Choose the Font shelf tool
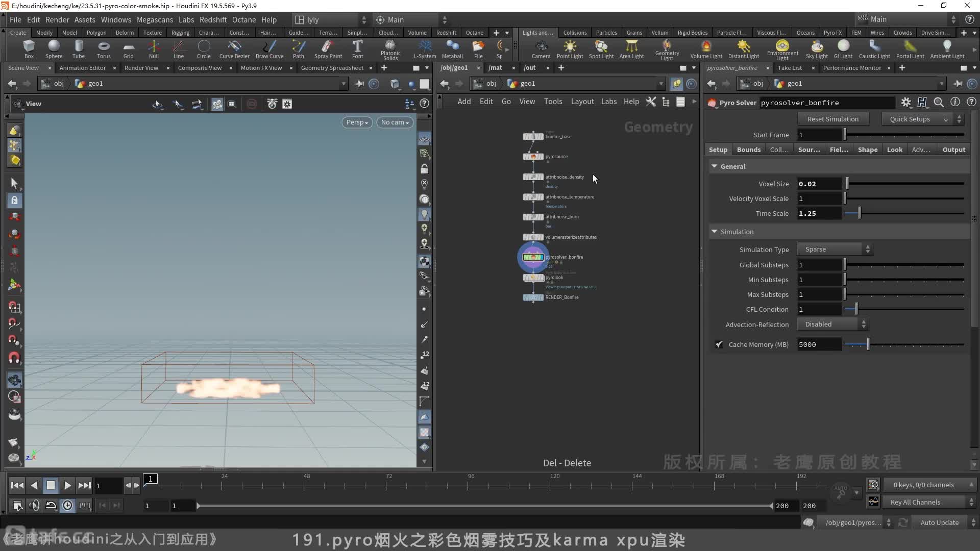This screenshot has height=551, width=980. pos(358,49)
